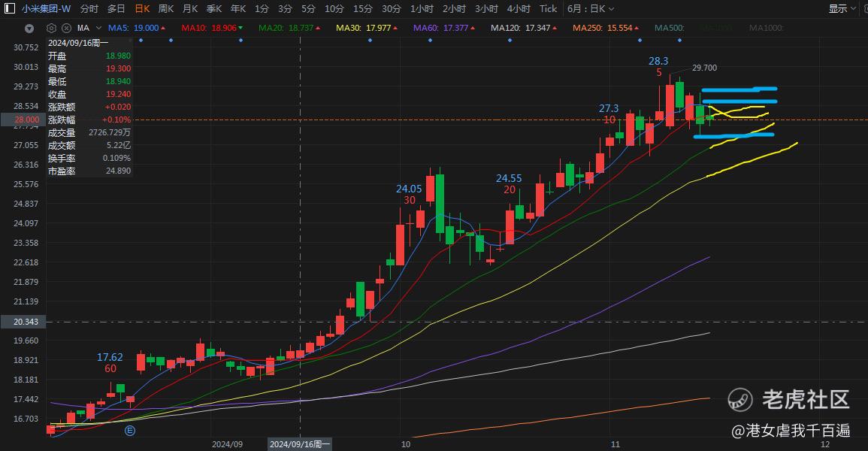Toggle the MA10 line legend
Image resolution: width=868 pixels, height=451 pixels.
212,28
